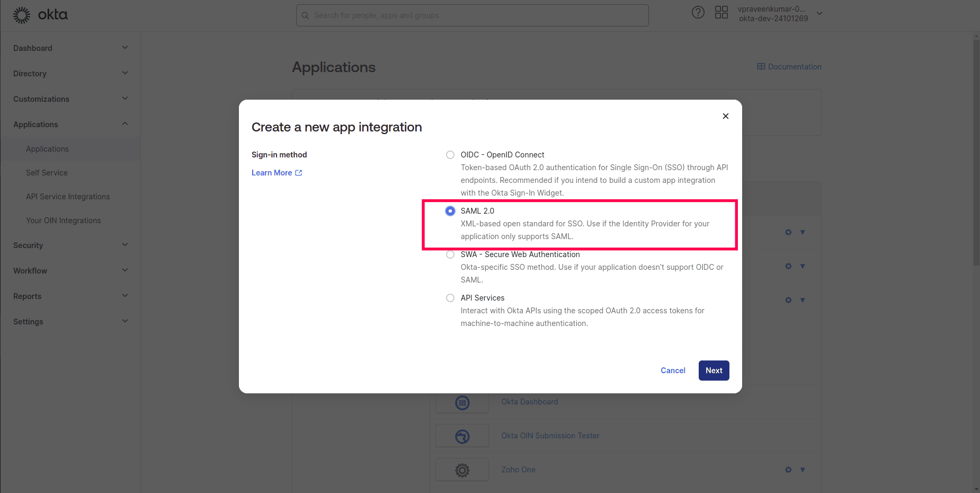The height and width of the screenshot is (493, 980).
Task: Click the search magnifier icon
Action: click(x=305, y=15)
